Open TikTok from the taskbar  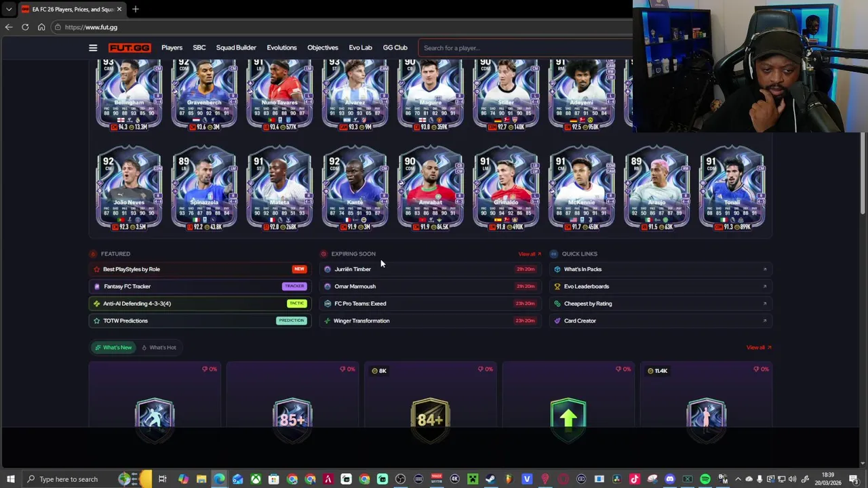pyautogui.click(x=635, y=479)
